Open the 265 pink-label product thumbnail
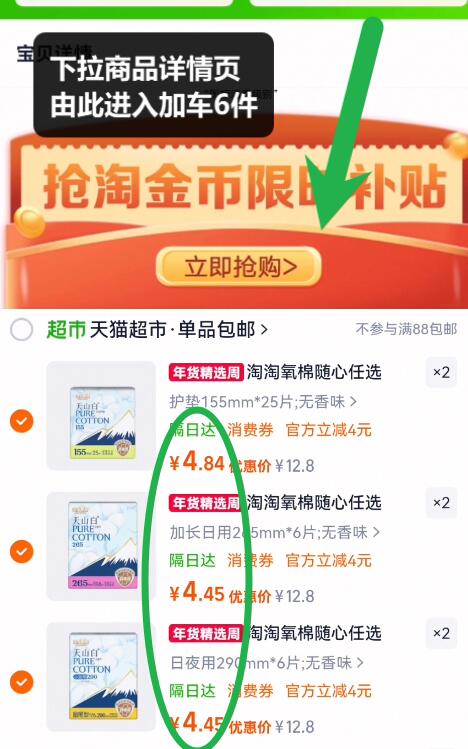Viewport: 468px width, 749px height. (101, 546)
